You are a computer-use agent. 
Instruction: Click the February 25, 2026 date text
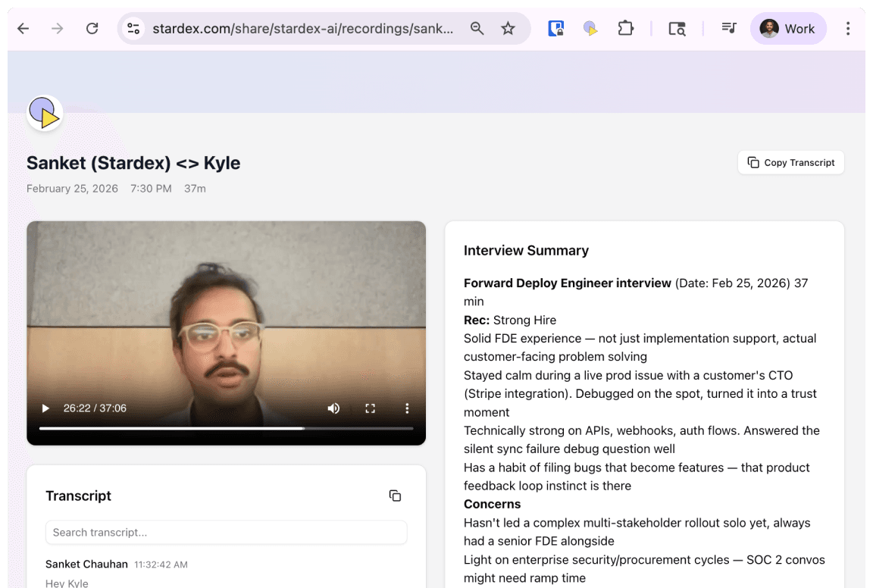(73, 189)
